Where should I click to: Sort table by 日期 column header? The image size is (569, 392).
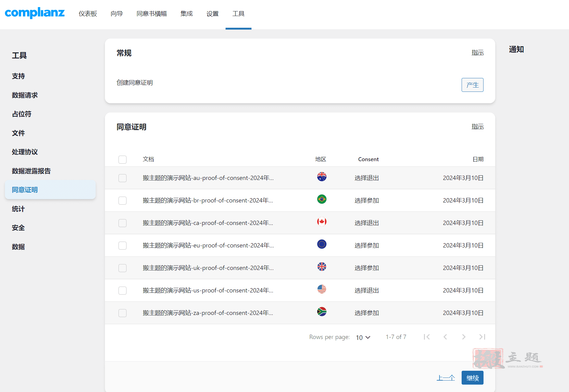478,159
